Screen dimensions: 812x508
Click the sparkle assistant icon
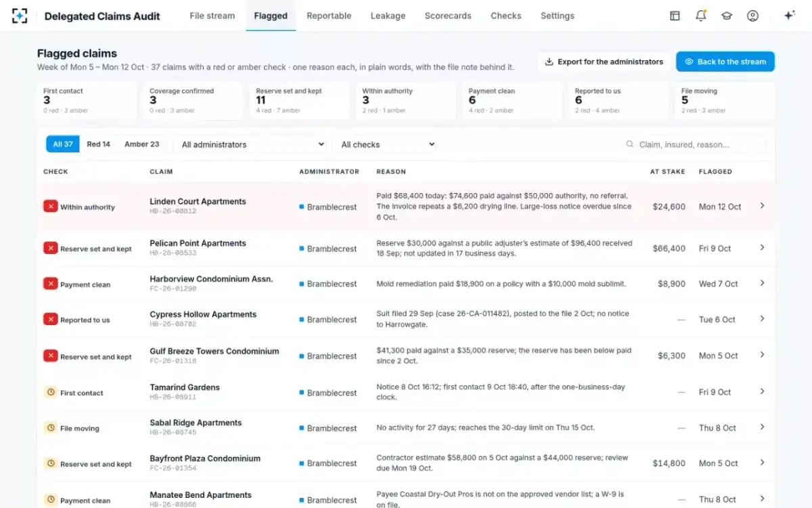click(789, 16)
